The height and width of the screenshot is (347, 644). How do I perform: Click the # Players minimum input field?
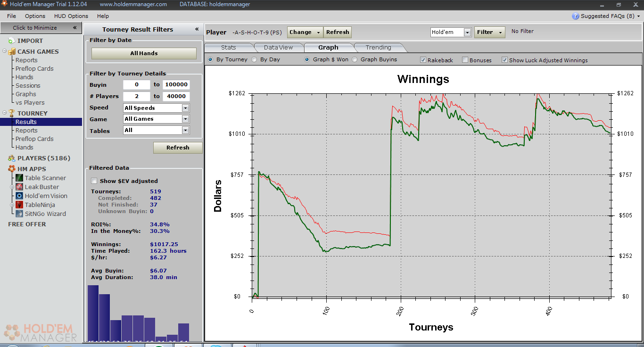[137, 96]
